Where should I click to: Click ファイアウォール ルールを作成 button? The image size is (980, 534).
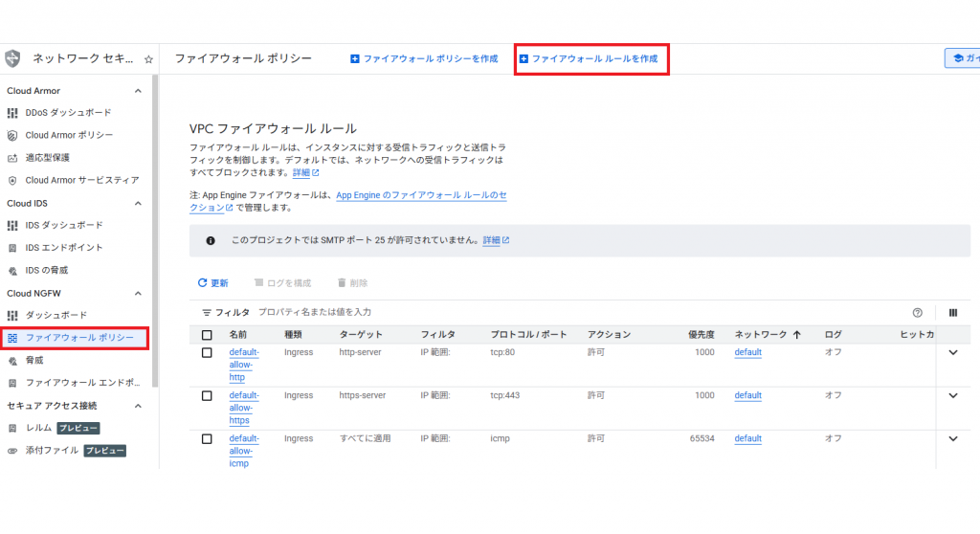tap(589, 58)
